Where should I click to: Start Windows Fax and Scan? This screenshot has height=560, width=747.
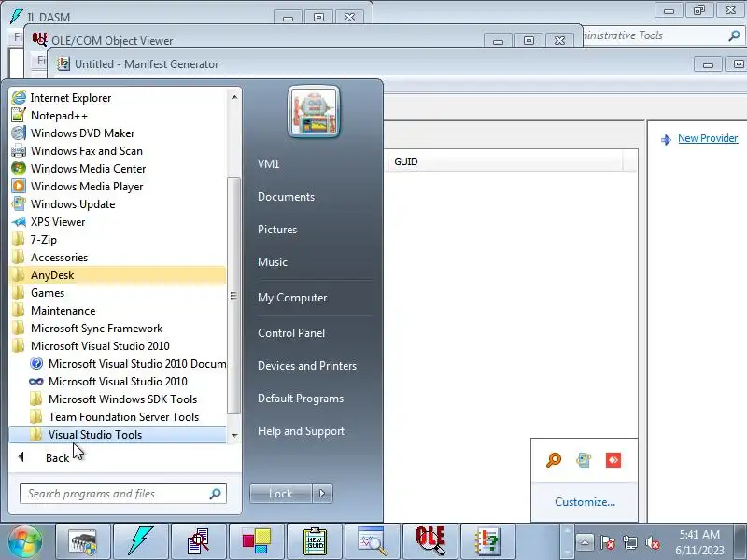coord(118,151)
